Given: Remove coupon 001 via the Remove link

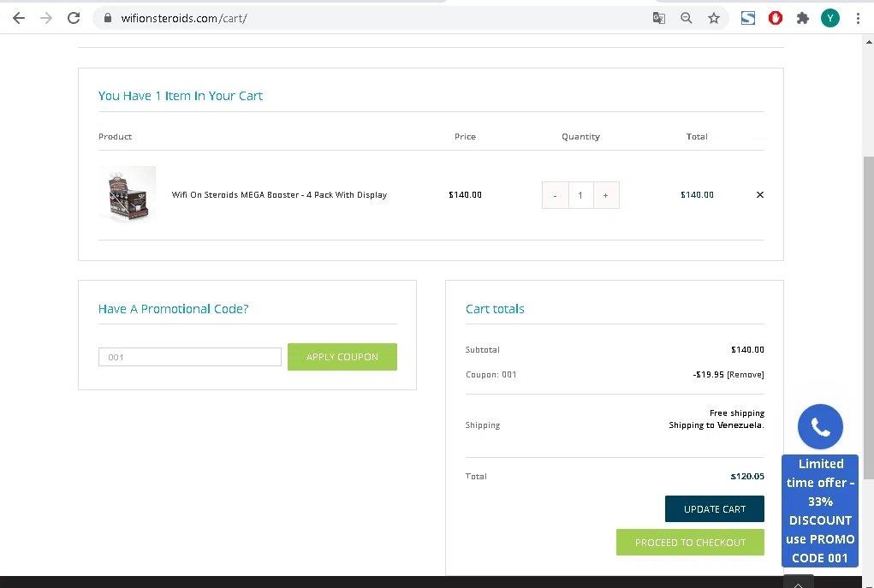Looking at the screenshot, I should pyautogui.click(x=746, y=375).
